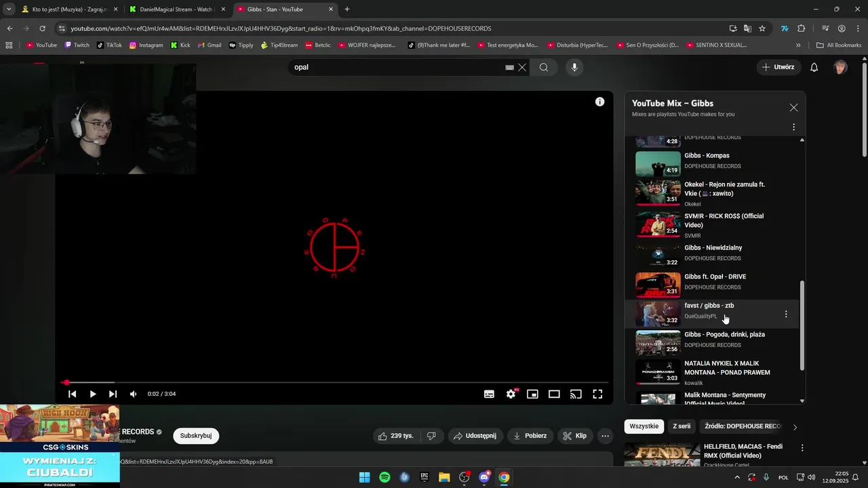Open NATALIA NYKIEL X MALIK MONTANA thumbnail
The width and height of the screenshot is (868, 488).
(x=658, y=371)
